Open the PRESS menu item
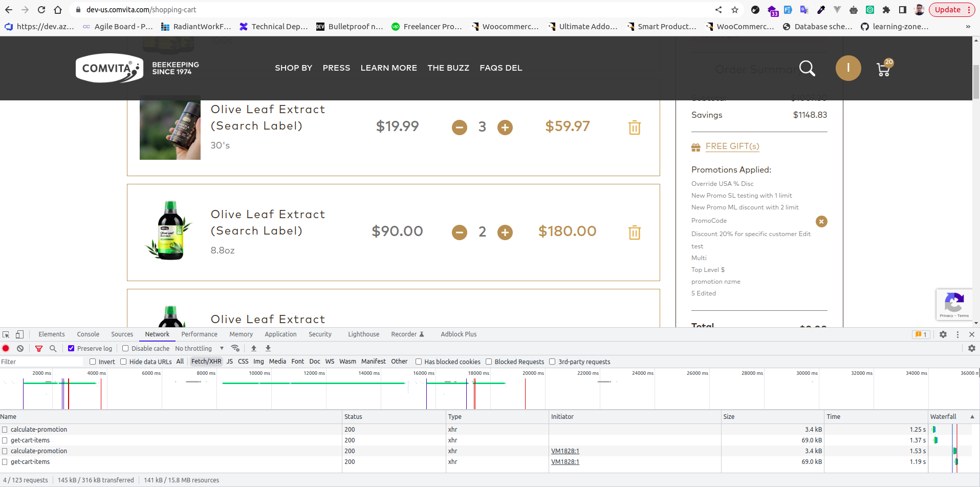Image resolution: width=980 pixels, height=487 pixels. tap(336, 68)
